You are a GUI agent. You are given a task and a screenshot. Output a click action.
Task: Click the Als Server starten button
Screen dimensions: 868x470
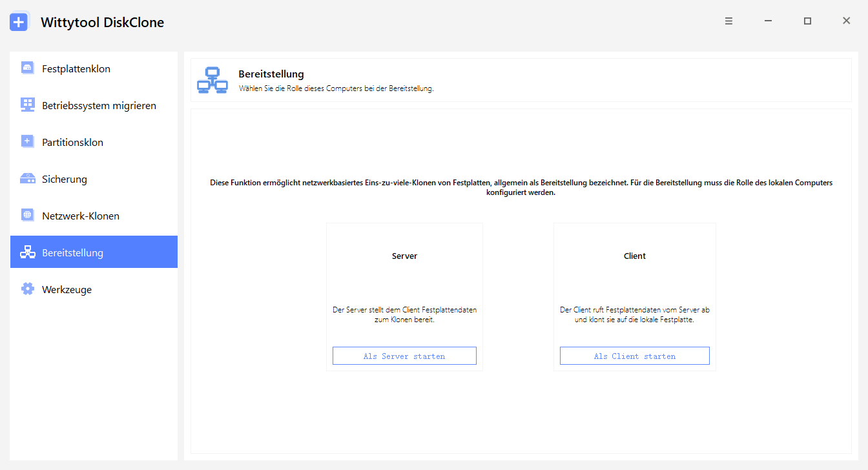[x=404, y=356]
